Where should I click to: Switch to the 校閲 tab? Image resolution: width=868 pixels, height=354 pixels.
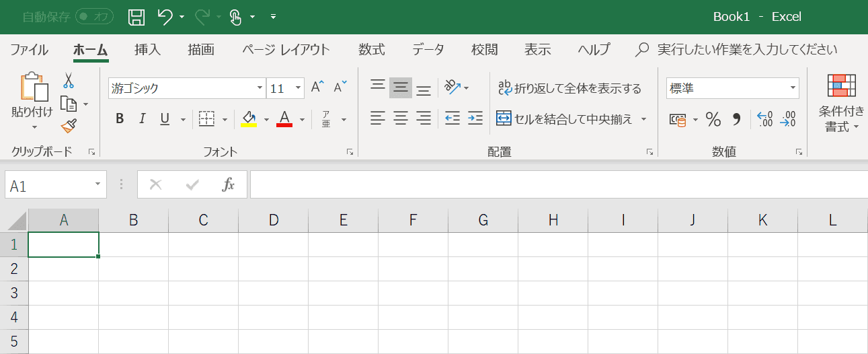tap(484, 50)
